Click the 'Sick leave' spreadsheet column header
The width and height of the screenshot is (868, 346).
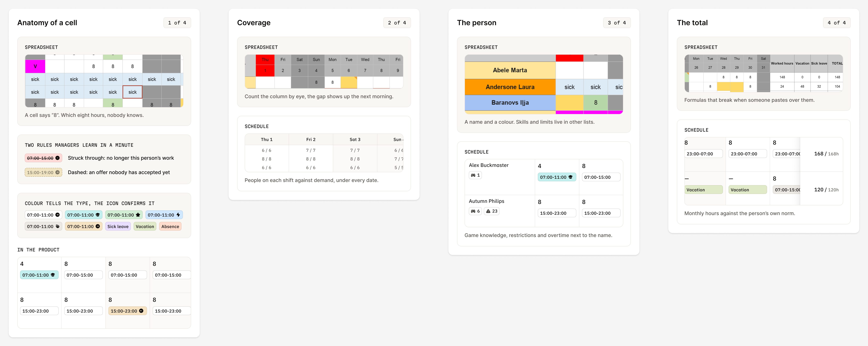pyautogui.click(x=819, y=63)
